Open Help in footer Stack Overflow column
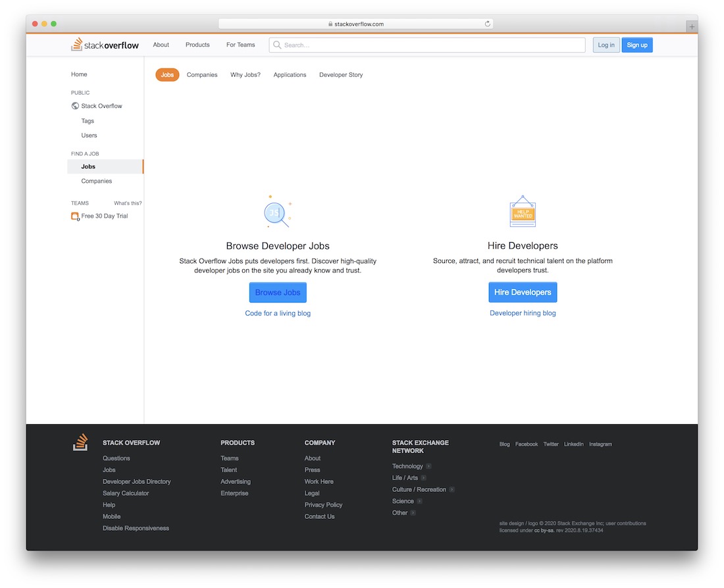The width and height of the screenshot is (724, 588). pos(109,505)
